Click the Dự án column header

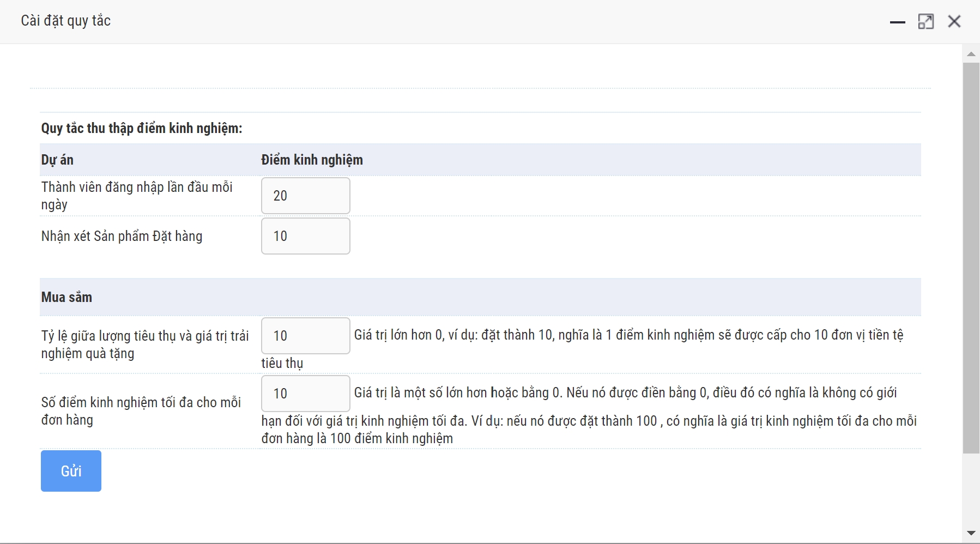point(57,160)
